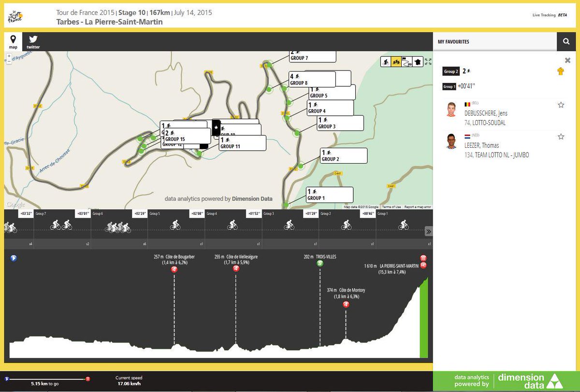Click the LEEZER, Thomas name
The image size is (580, 392).
481,145
